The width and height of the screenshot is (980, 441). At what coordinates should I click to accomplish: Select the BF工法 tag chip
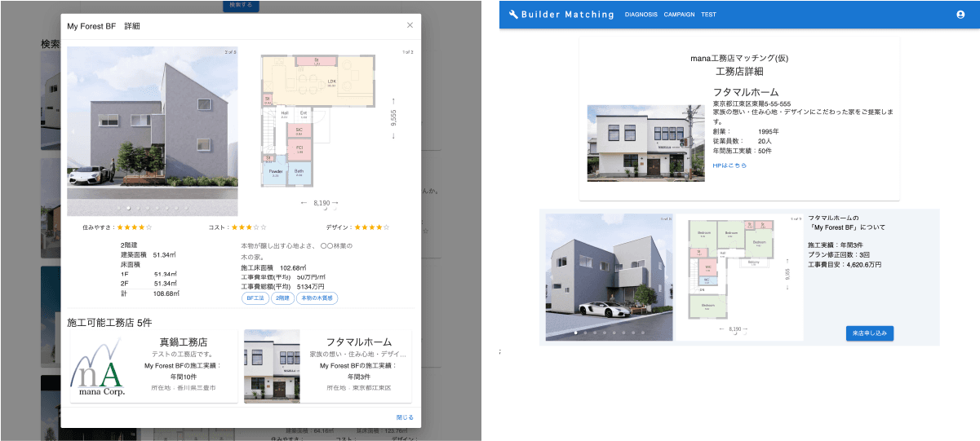255,298
